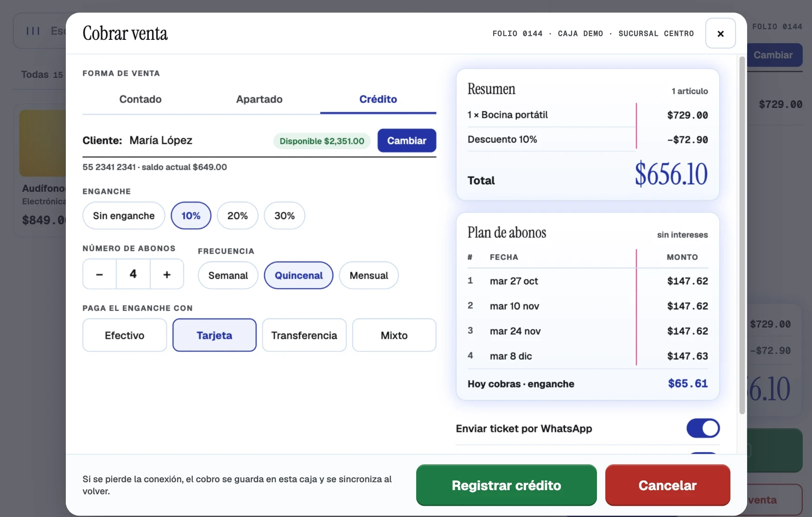Open the Crédito tab
Screen dimensions: 812x517
[x=378, y=99]
